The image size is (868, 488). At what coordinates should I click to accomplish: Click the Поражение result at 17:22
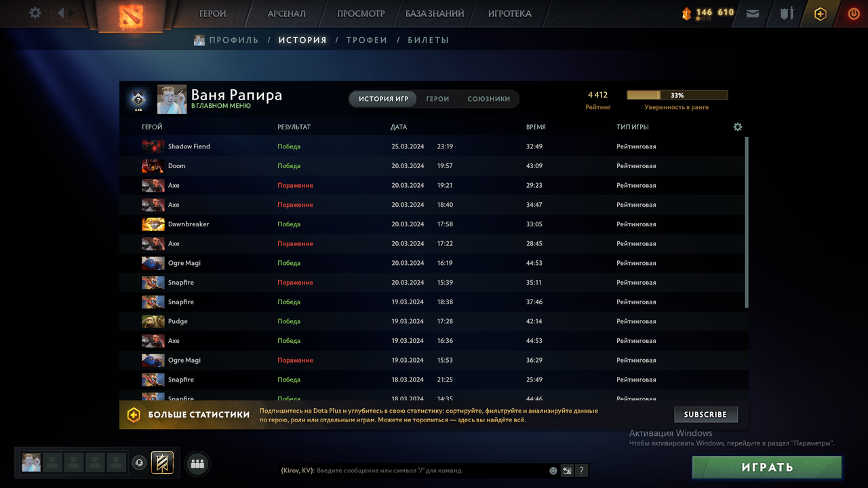pos(295,244)
